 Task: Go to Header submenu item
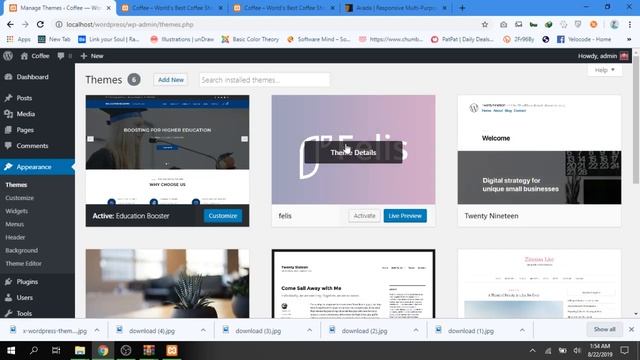point(15,237)
